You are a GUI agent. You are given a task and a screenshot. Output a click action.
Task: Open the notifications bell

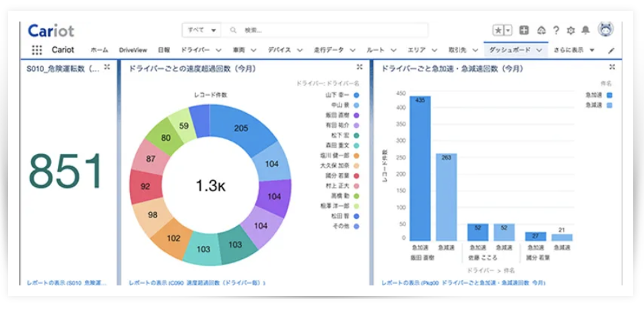point(585,30)
